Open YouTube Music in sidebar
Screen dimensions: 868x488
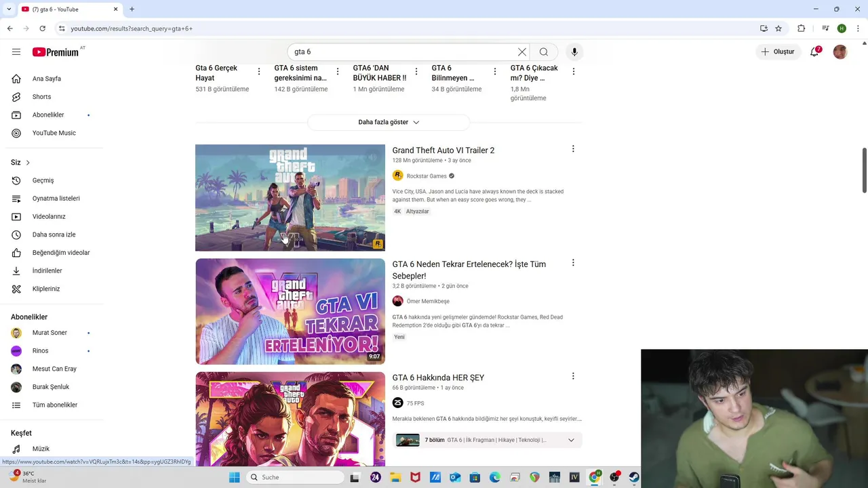click(x=54, y=133)
